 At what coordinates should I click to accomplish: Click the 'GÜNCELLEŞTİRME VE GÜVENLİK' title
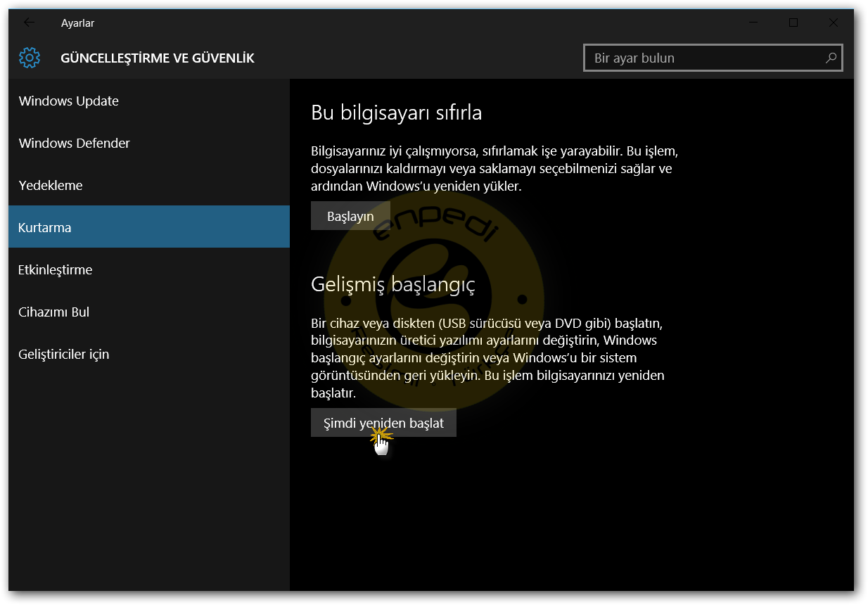(x=158, y=58)
